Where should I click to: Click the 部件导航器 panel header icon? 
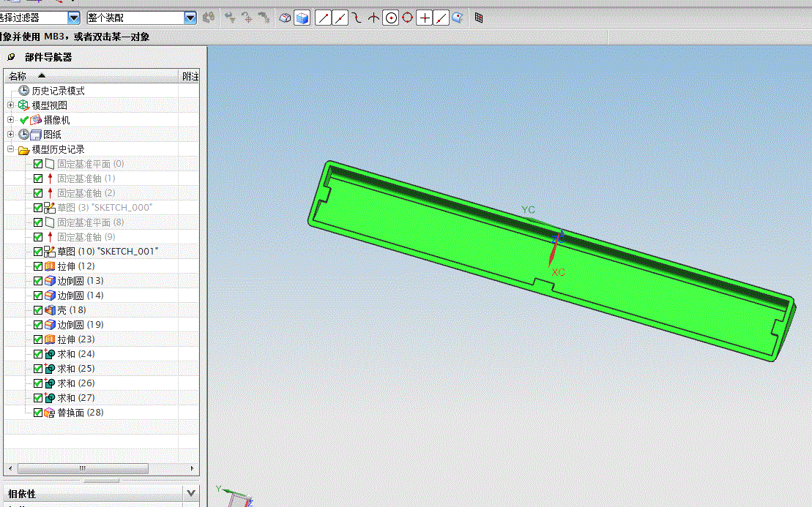point(12,57)
